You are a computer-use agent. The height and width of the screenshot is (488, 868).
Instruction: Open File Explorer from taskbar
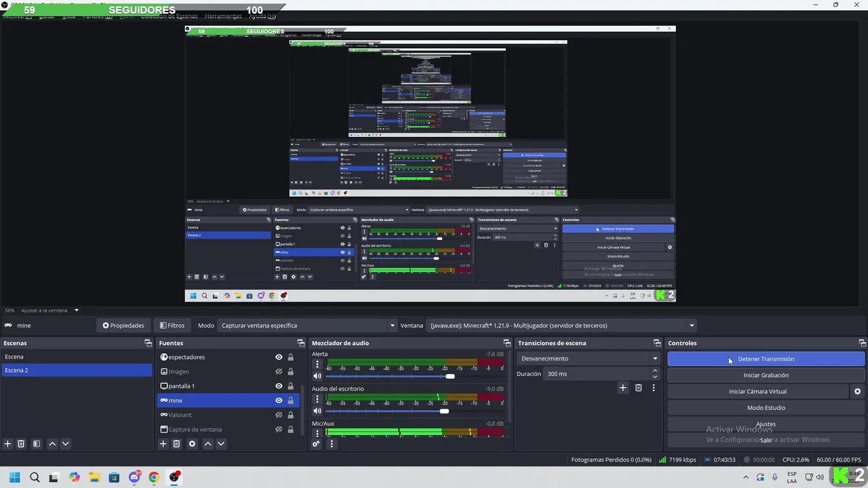point(94,477)
